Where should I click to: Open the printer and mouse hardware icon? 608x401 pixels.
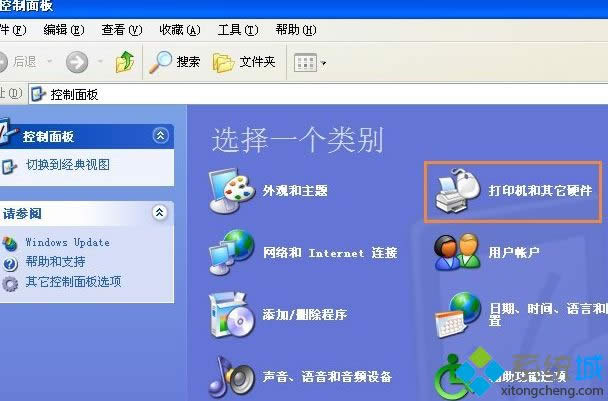(458, 190)
